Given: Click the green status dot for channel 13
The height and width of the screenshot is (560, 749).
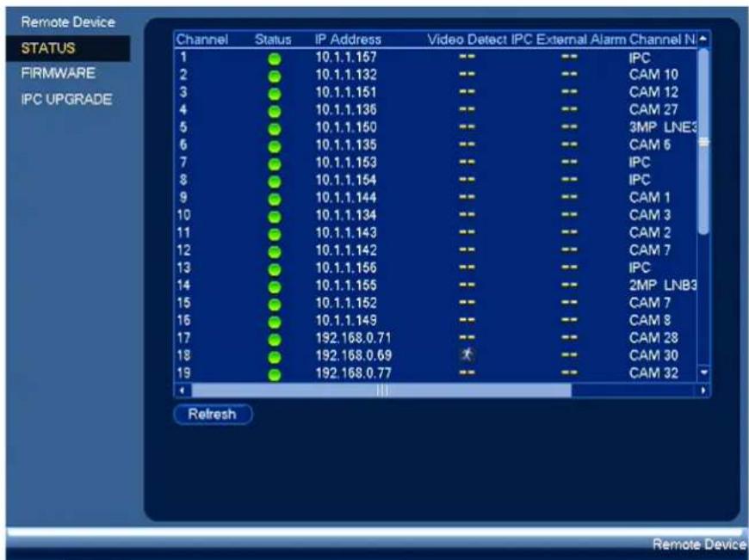Looking at the screenshot, I should (275, 270).
